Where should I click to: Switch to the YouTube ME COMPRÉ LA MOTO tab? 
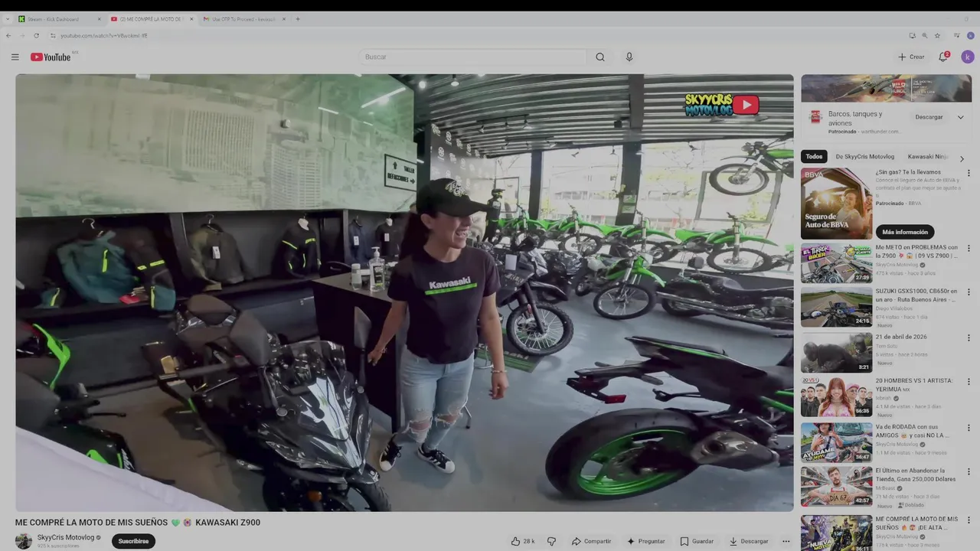click(151, 19)
